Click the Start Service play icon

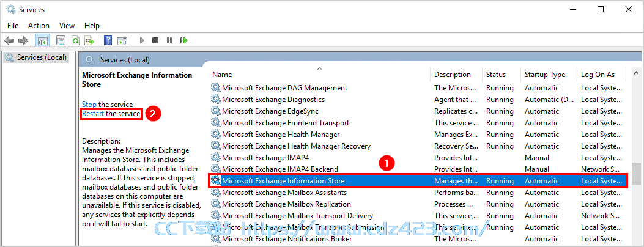click(x=142, y=40)
